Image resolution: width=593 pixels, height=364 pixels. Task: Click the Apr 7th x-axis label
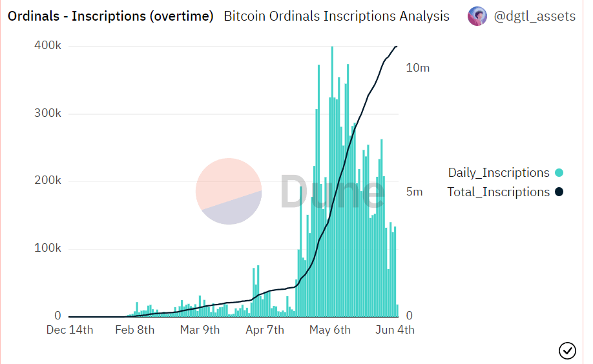coord(265,330)
